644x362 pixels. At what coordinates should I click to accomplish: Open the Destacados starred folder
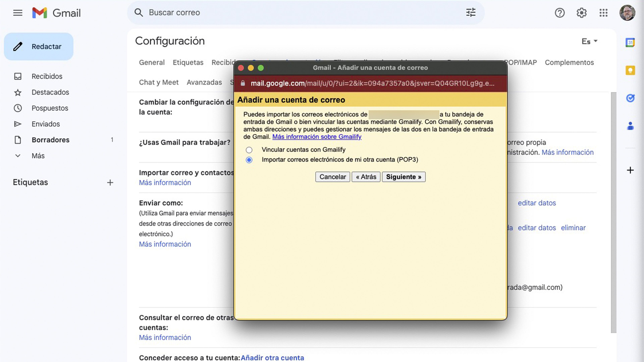coord(50,92)
